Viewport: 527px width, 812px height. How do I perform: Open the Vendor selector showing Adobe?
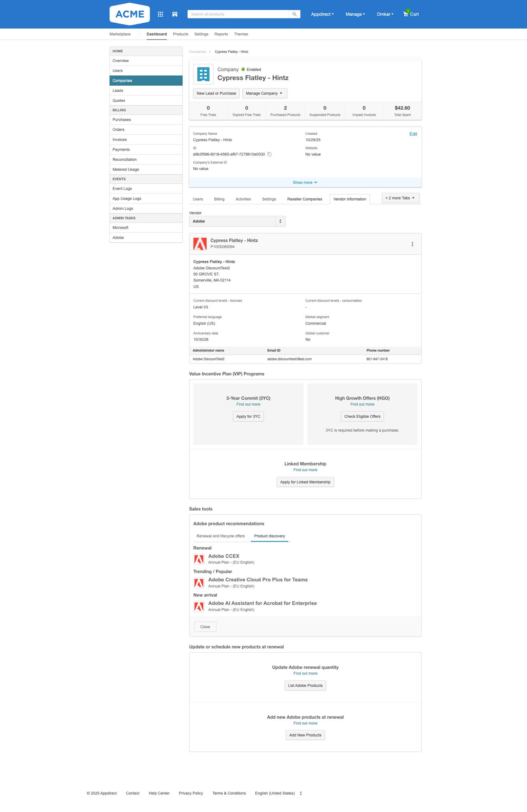tap(237, 221)
